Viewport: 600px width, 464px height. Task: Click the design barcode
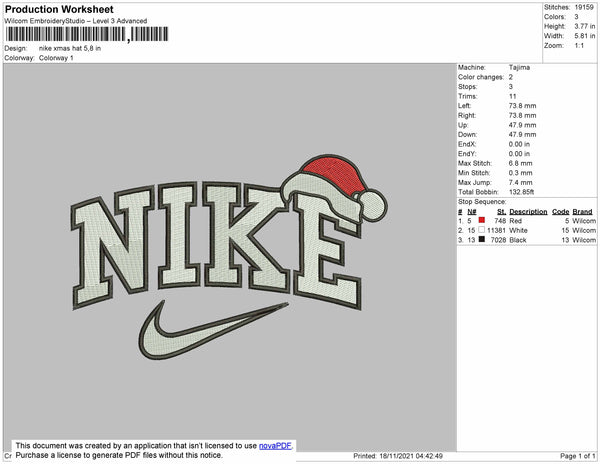point(87,34)
